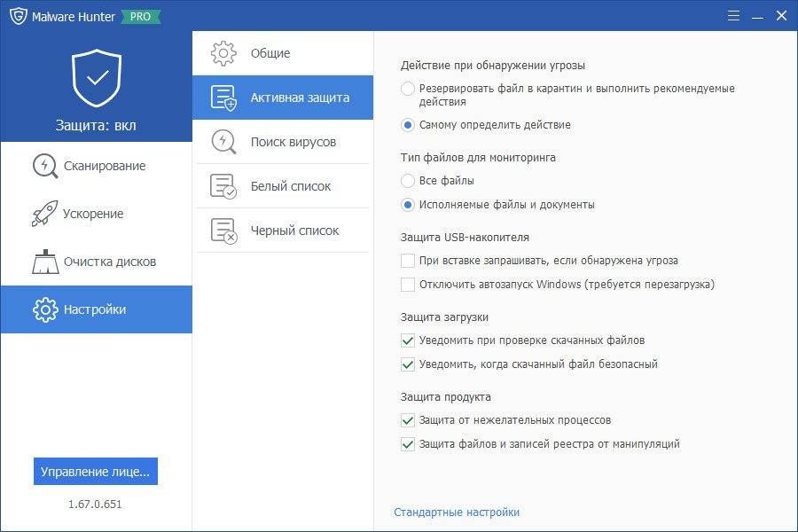Click the Черный список cross list icon
The height and width of the screenshot is (532, 798).
(223, 231)
